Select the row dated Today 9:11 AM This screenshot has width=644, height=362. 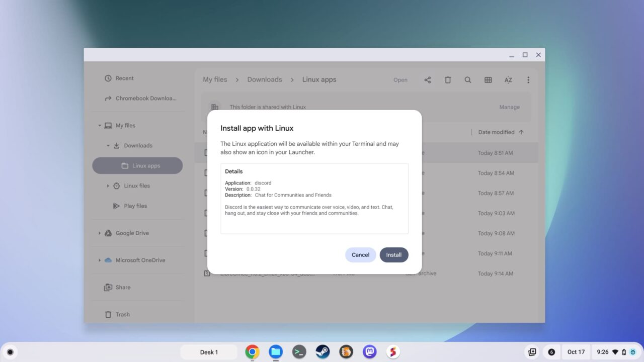click(366, 253)
